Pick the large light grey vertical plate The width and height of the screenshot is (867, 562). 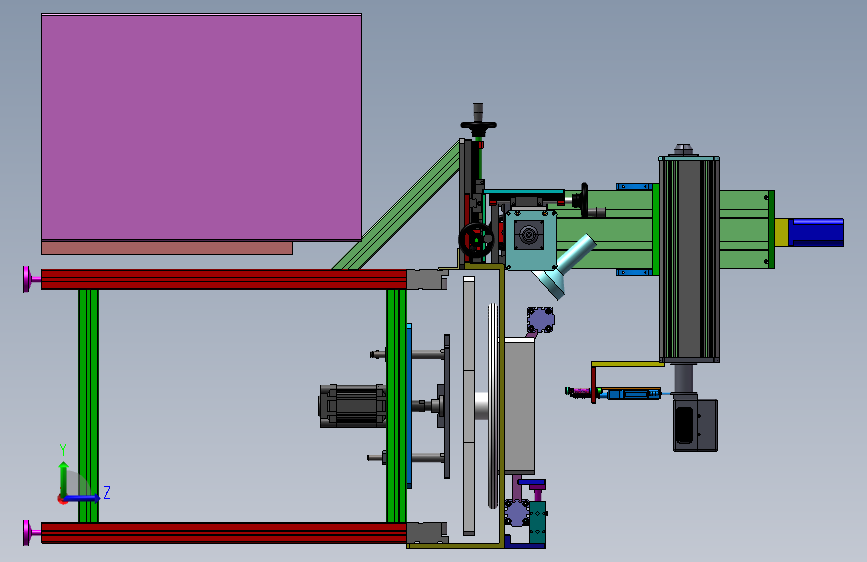[x=469, y=406]
